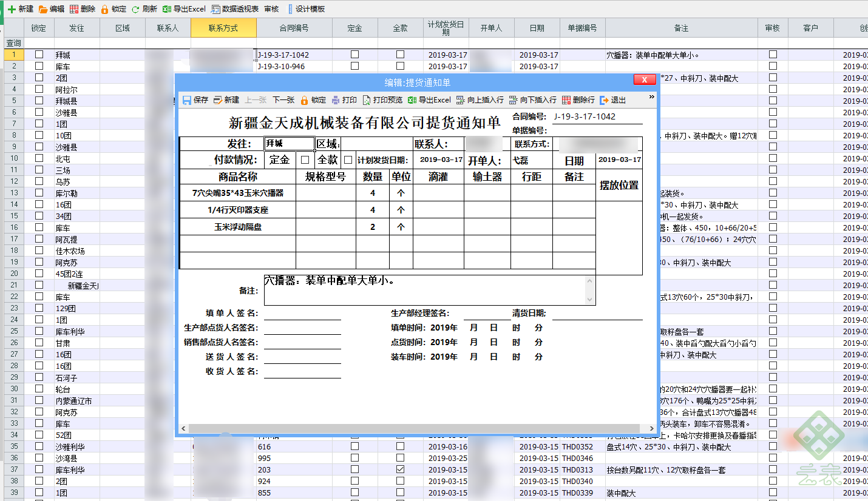This screenshot has width=868, height=501.
Task: Print the notice using 打印 icon
Action: tap(336, 100)
